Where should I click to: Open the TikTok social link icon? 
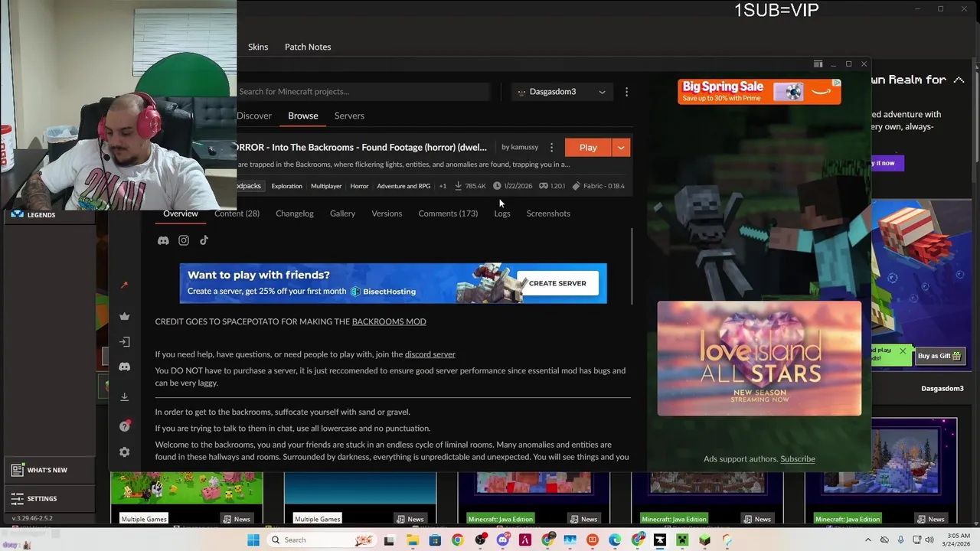(204, 240)
